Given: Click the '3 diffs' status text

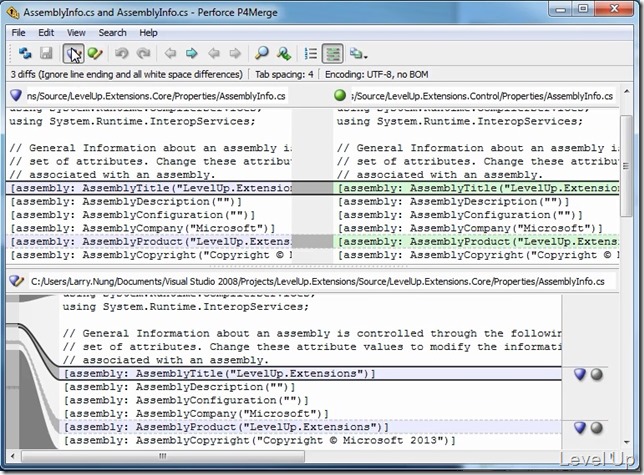Looking at the screenshot, I should [x=126, y=74].
